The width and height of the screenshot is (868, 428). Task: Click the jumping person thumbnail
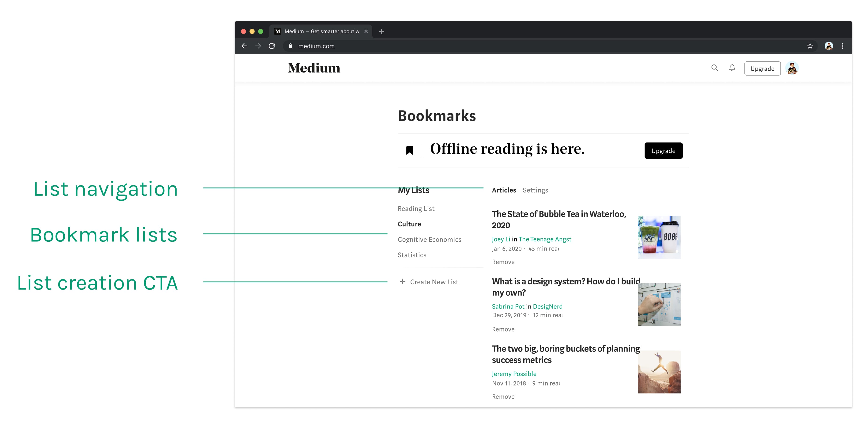[659, 372]
